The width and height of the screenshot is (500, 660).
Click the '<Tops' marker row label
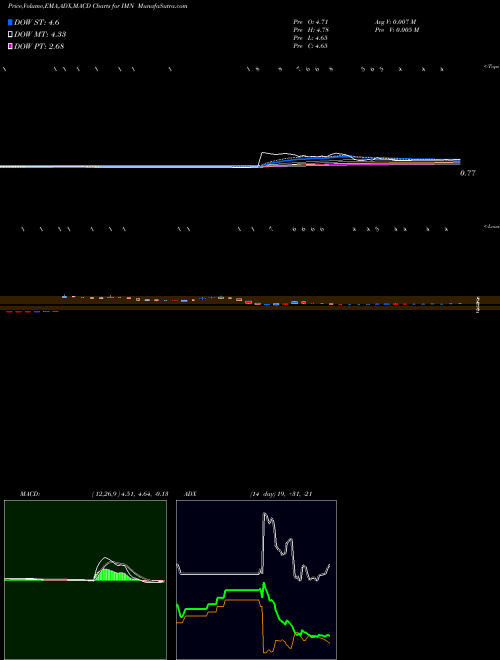point(491,67)
